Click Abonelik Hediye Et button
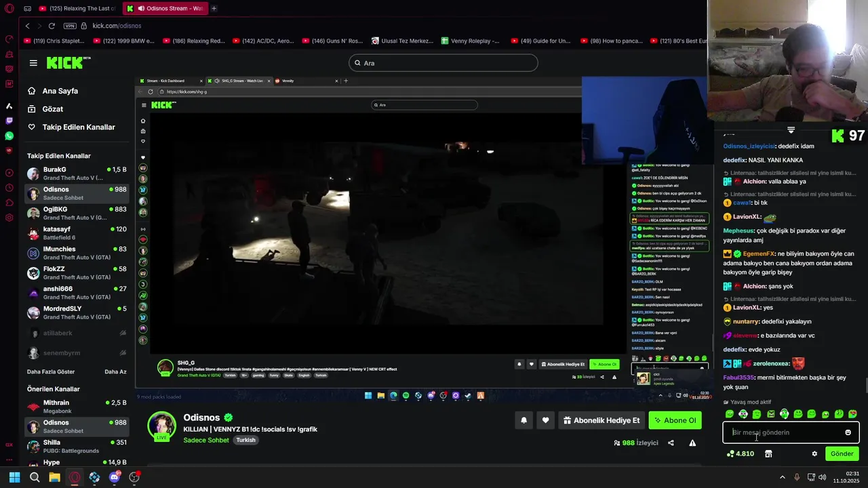This screenshot has width=868, height=488. coord(601,420)
